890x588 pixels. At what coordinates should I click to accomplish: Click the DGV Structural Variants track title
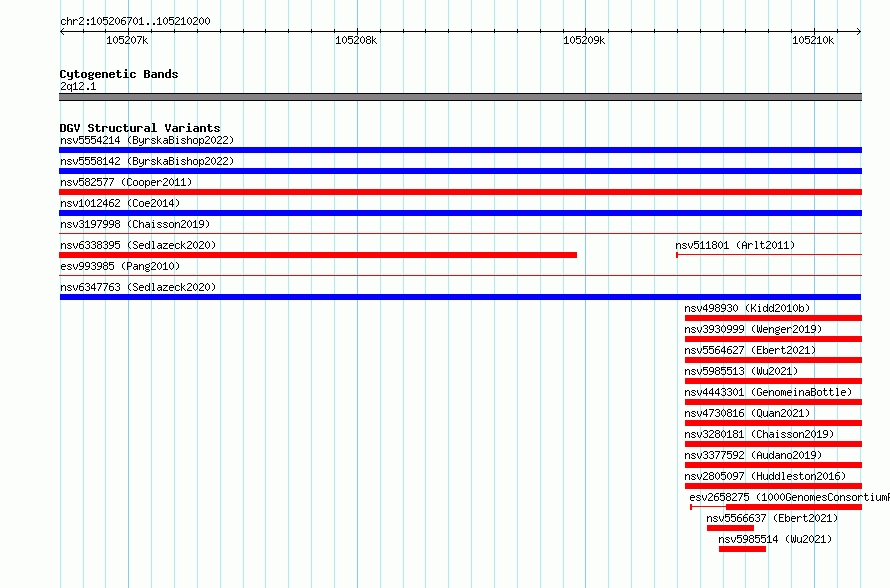click(x=140, y=128)
